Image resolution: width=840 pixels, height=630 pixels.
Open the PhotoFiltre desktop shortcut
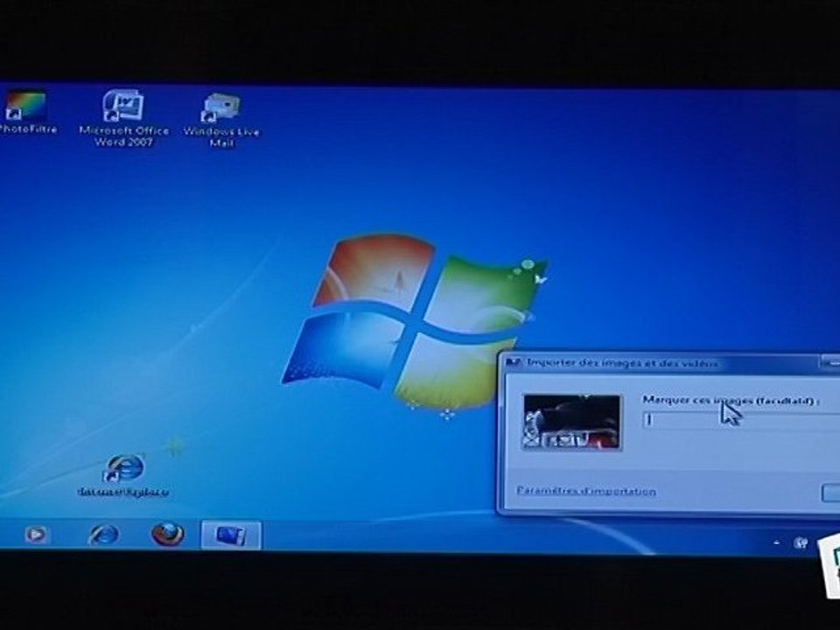(25, 113)
